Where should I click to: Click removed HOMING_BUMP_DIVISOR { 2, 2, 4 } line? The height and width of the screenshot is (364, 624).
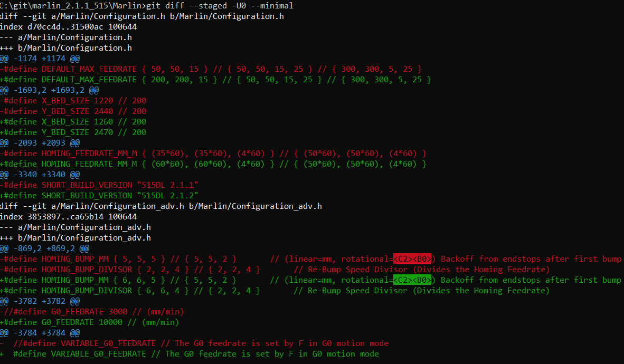(x=275, y=270)
